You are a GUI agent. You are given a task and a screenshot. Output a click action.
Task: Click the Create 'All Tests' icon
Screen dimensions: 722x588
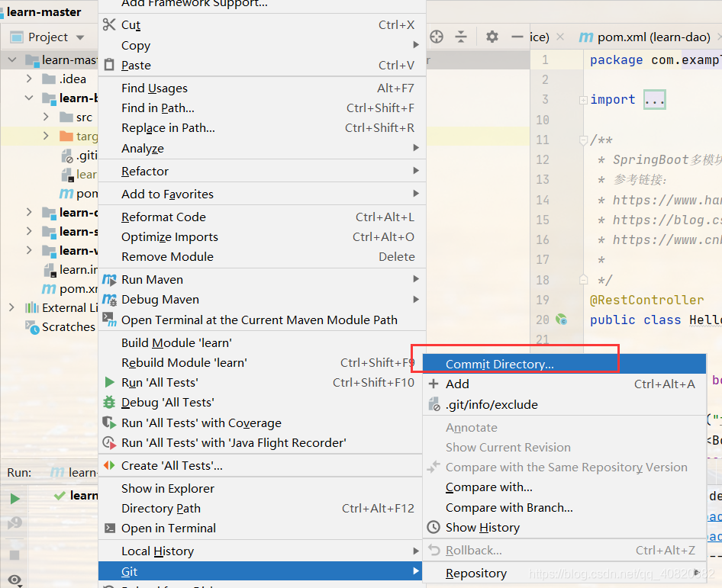point(109,465)
